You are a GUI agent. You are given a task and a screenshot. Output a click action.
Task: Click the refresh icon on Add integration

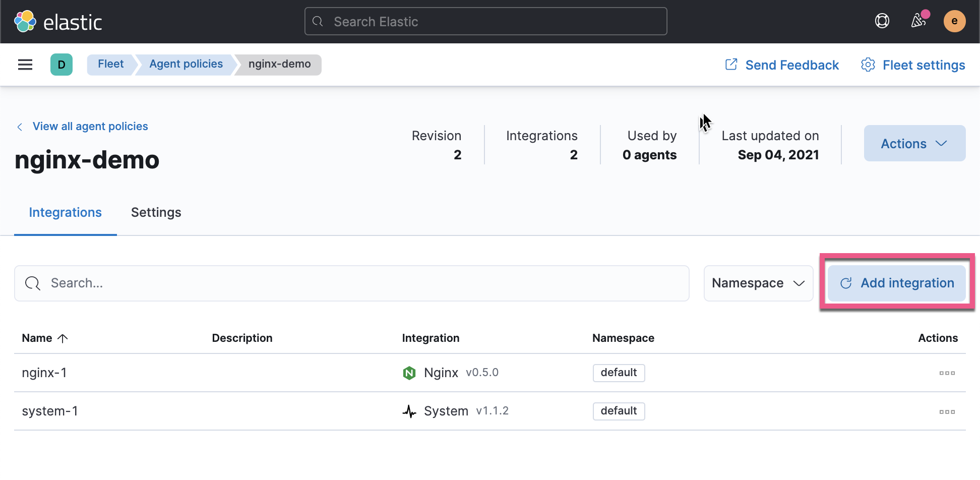tap(846, 283)
